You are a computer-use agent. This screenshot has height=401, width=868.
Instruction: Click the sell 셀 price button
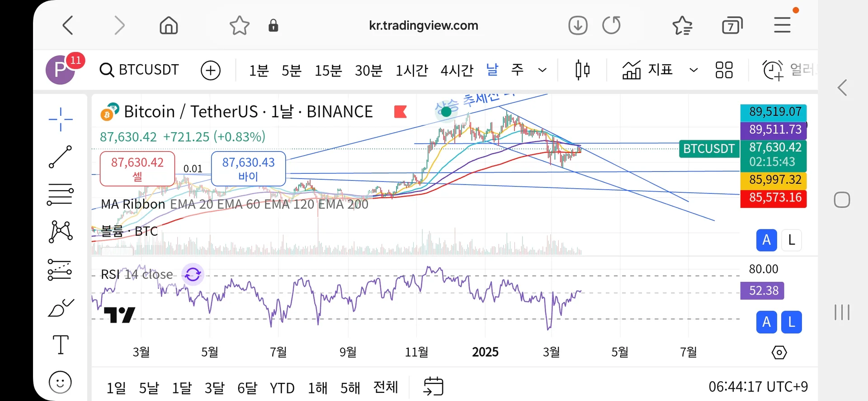137,168
